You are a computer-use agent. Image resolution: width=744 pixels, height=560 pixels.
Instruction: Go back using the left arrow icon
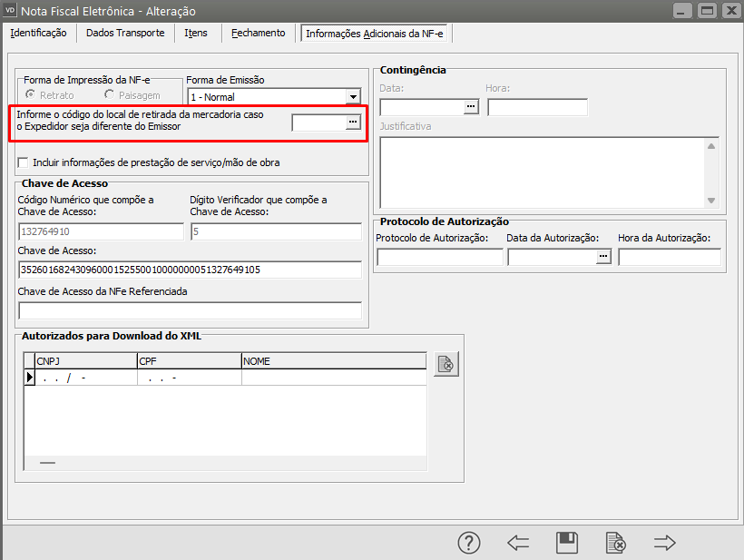coord(518,543)
